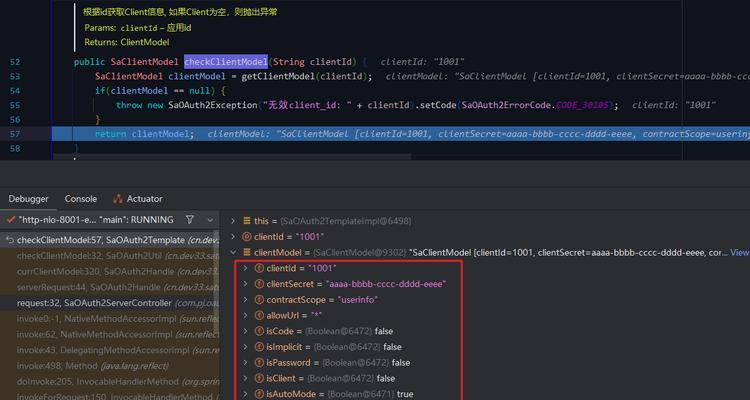Select frame doInvoke:205, InvocableHandlerMethod
750x400 pixels.
[110, 381]
